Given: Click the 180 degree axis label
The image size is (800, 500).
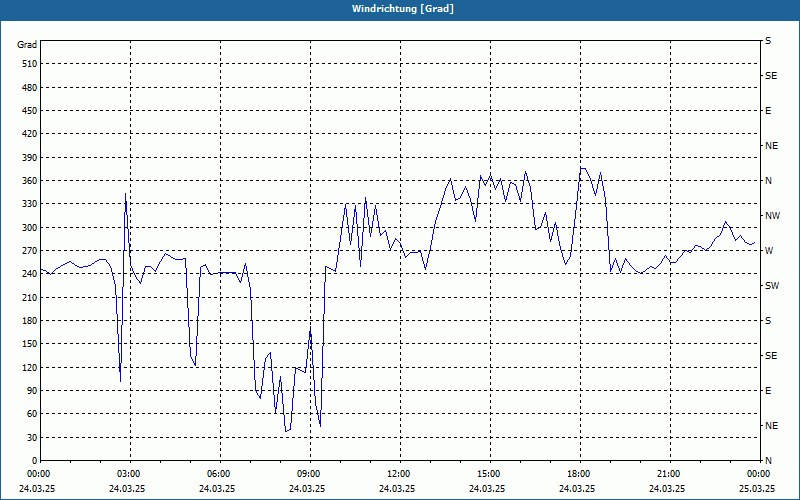Looking at the screenshot, I should 29,321.
